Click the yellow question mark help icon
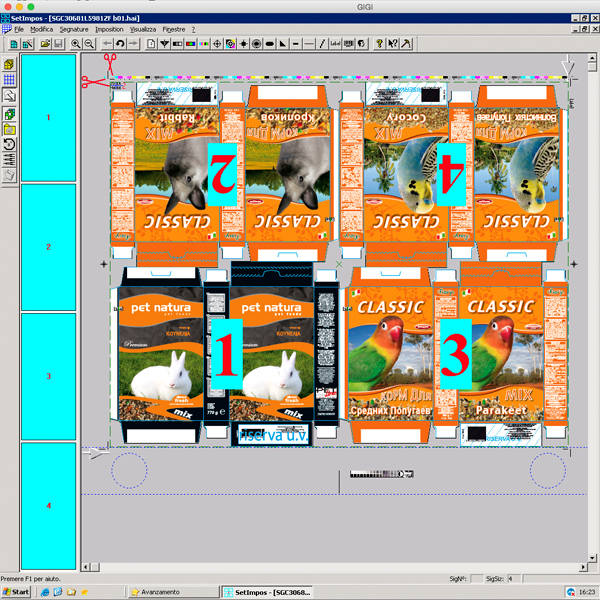Screen dimensions: 600x600 pyautogui.click(x=379, y=44)
